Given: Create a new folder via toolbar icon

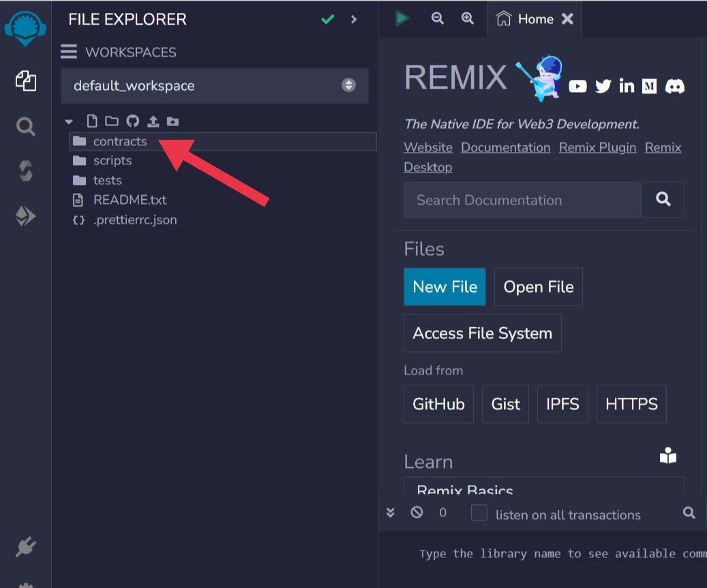Looking at the screenshot, I should pos(112,121).
